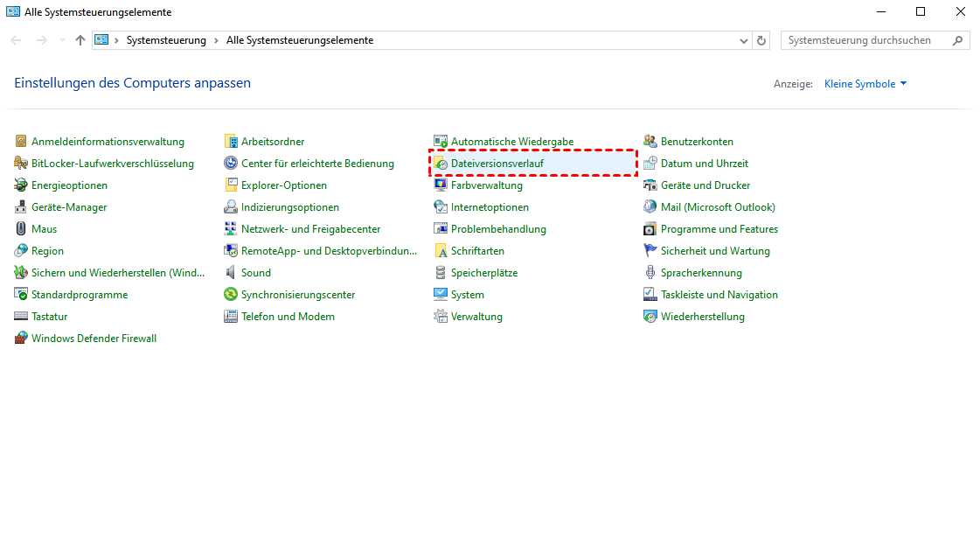Screen dimensions: 980x552
Task: Open the Sicherheit und Wartung link
Action: click(x=715, y=251)
